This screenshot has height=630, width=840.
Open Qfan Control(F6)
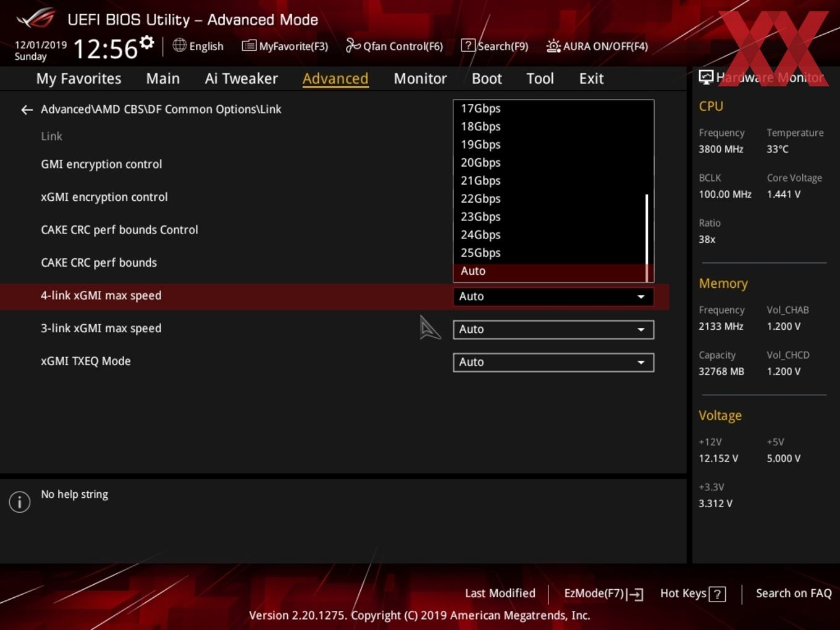[394, 46]
